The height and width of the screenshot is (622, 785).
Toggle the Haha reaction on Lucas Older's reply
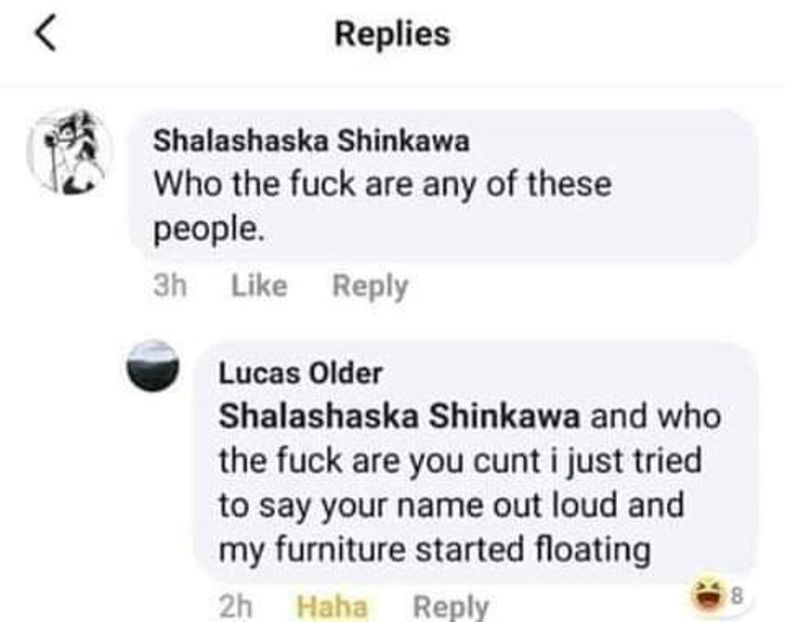click(x=332, y=606)
